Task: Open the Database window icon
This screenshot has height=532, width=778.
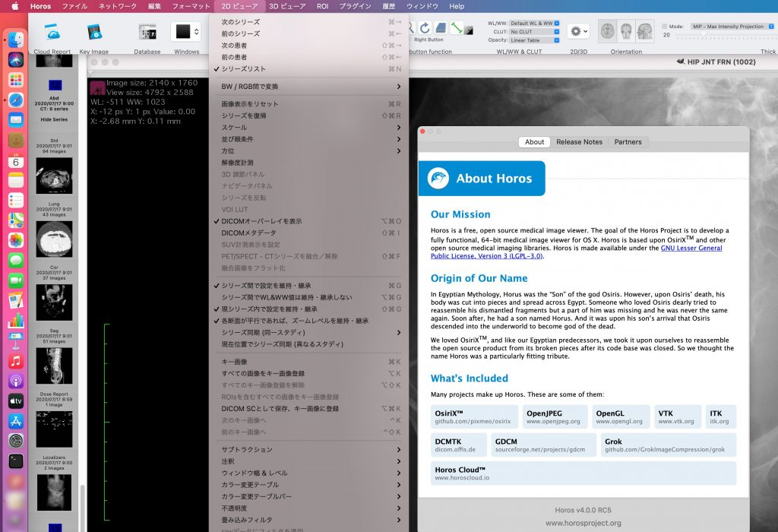Action: tap(147, 32)
